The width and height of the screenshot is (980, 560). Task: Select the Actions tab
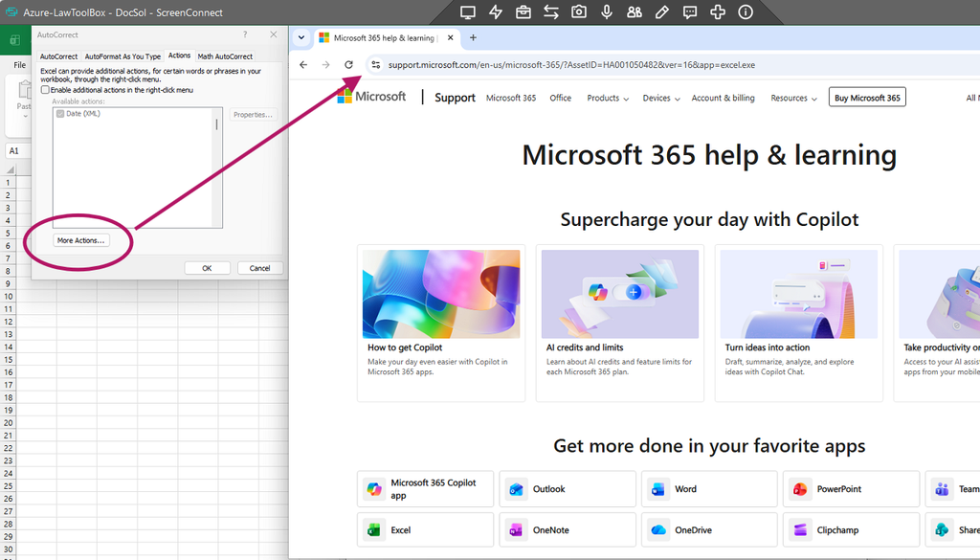pyautogui.click(x=179, y=56)
